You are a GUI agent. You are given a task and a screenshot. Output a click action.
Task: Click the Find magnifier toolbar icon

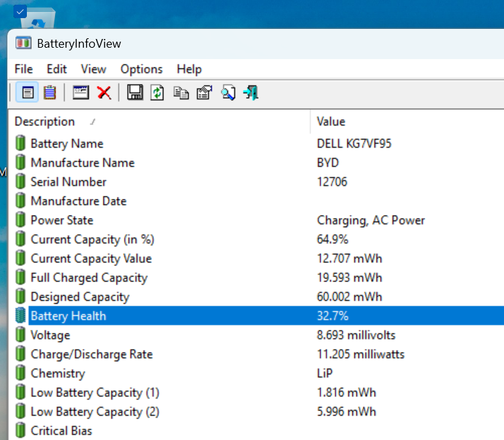[x=228, y=93]
